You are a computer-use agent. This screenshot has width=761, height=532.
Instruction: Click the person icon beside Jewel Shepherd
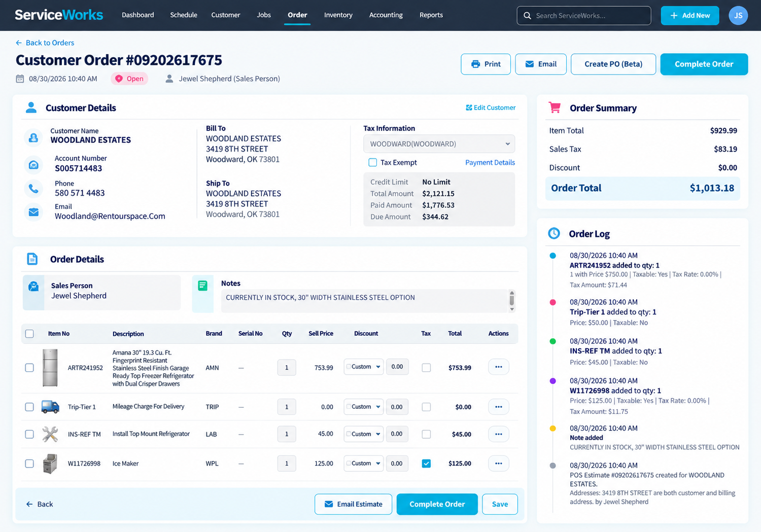[x=169, y=79]
